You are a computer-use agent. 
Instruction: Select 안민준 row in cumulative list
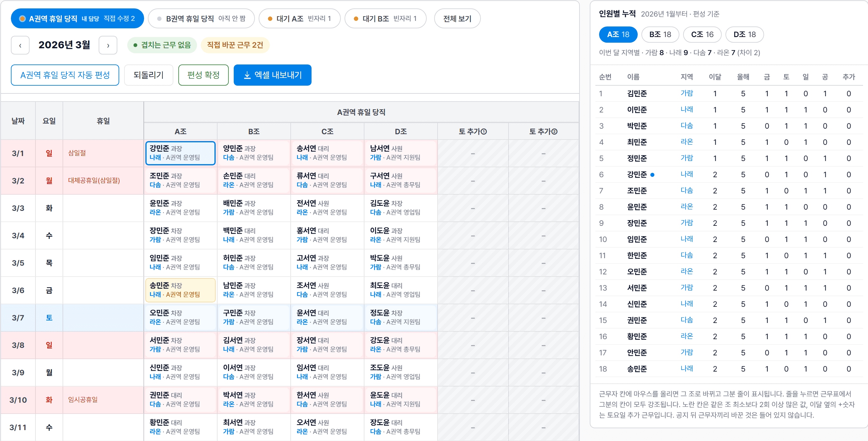pos(729,352)
